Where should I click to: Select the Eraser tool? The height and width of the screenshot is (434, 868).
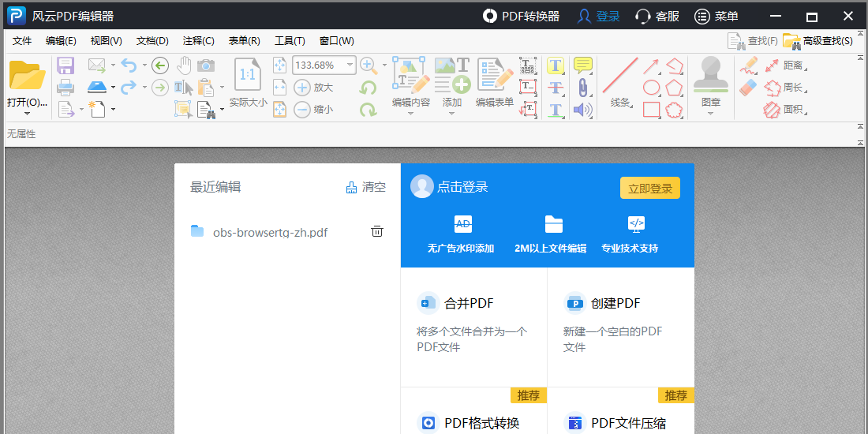(x=748, y=87)
